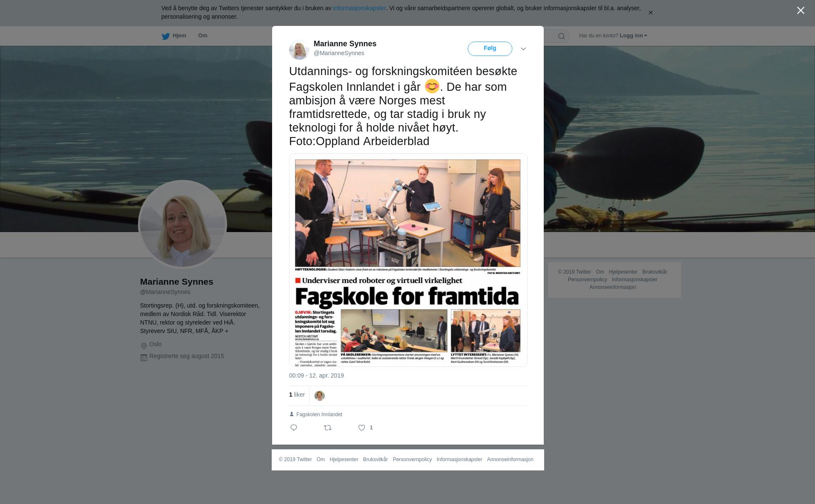Screen dimensions: 815x504
Task: Close the tweet overlay with the X
Action: coord(801,11)
